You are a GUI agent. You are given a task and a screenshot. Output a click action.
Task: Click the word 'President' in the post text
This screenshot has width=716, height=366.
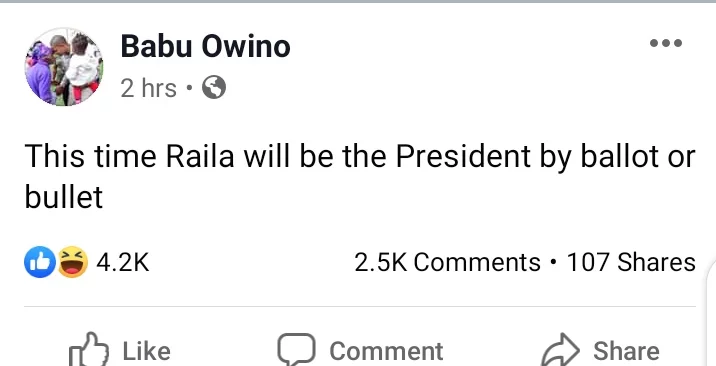[463, 156]
